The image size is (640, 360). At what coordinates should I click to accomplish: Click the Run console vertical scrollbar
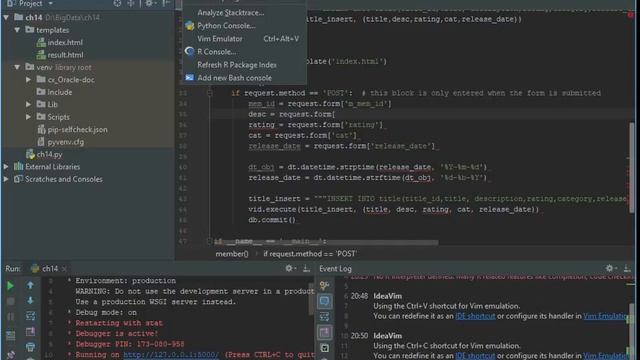pyautogui.click(x=311, y=298)
